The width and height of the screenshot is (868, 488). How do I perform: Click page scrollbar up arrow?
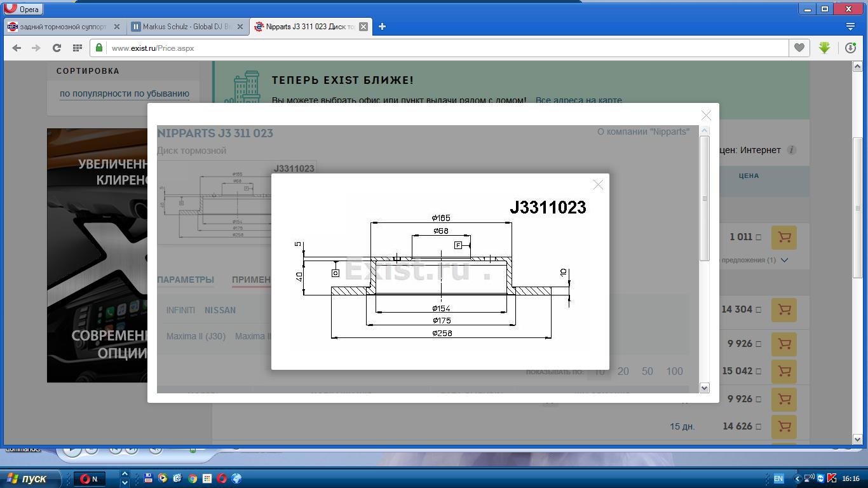click(857, 66)
